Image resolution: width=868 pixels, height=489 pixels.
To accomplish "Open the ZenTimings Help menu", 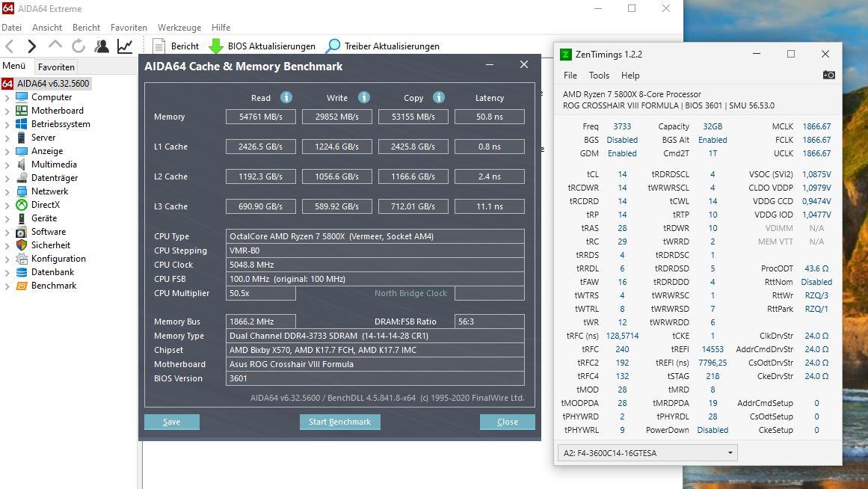I will 630,76.
